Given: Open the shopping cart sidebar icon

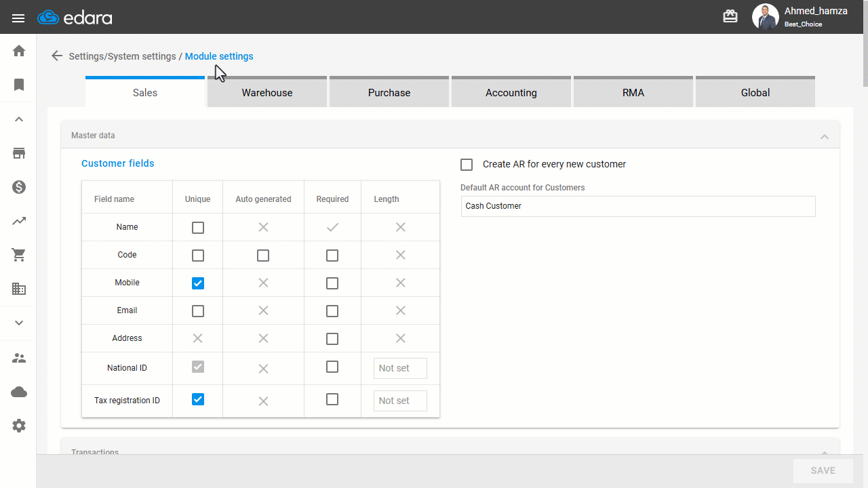Looking at the screenshot, I should tap(19, 255).
